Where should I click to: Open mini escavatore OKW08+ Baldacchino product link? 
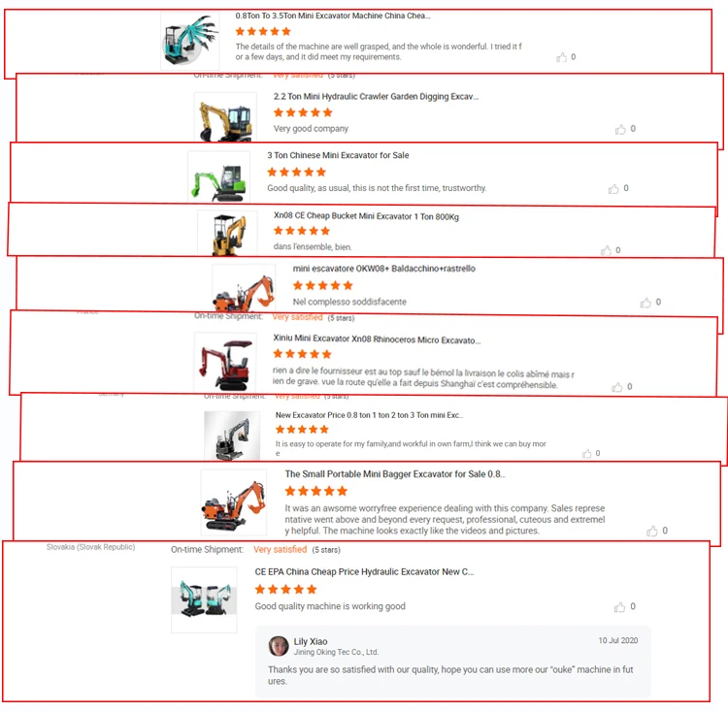click(x=384, y=269)
